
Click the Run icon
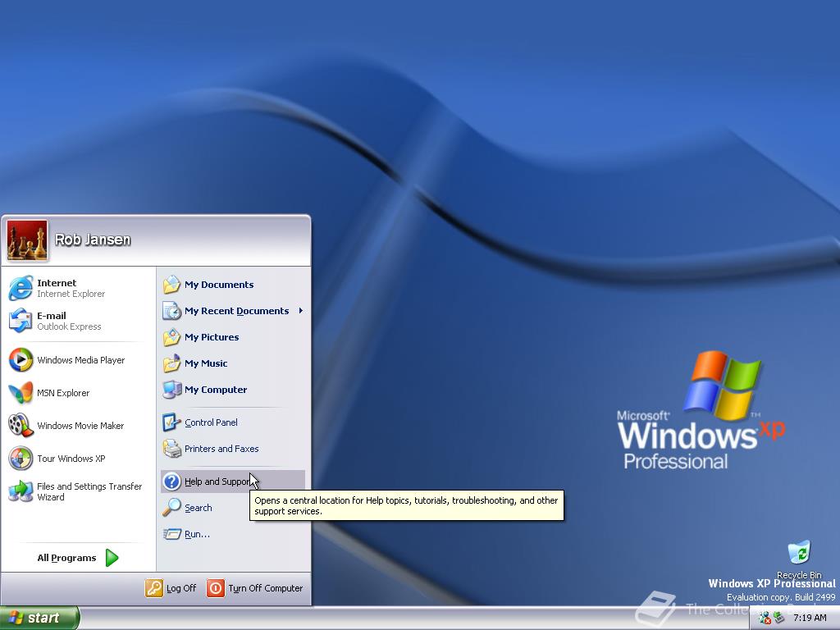coord(171,534)
